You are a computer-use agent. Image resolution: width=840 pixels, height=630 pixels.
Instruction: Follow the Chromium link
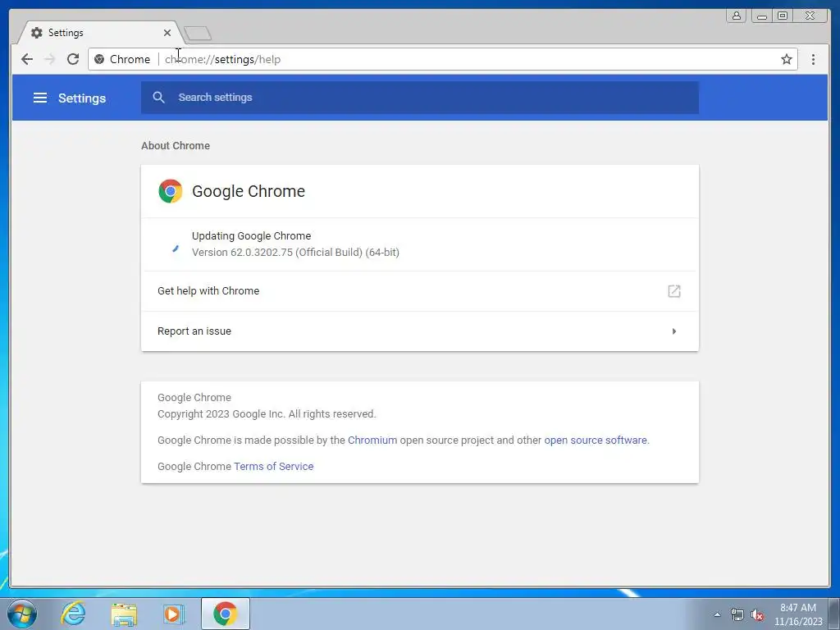pyautogui.click(x=372, y=440)
